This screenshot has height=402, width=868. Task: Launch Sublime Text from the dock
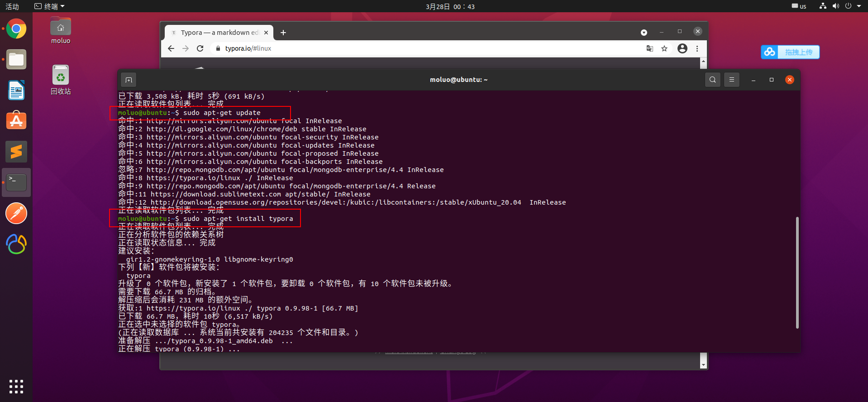[16, 152]
